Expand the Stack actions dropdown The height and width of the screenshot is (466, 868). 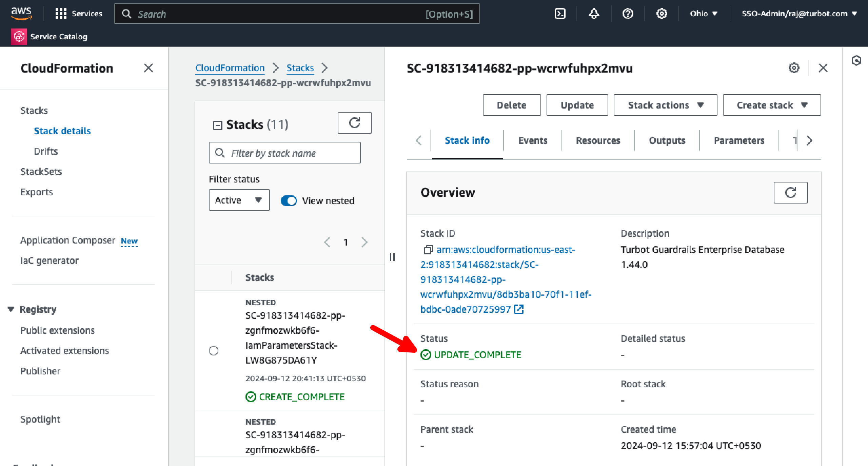665,105
